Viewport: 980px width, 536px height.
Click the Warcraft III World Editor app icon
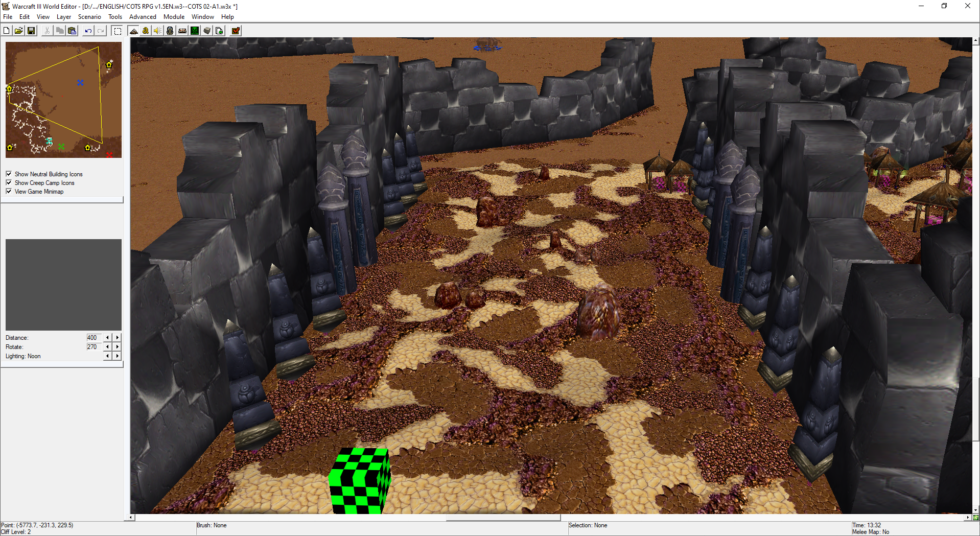click(x=6, y=6)
